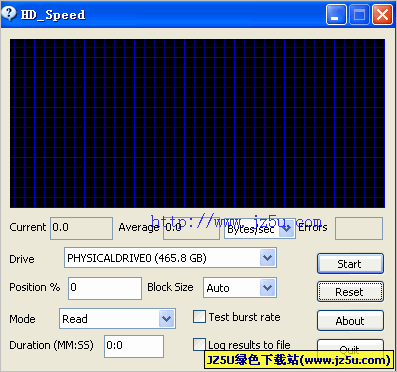Click the Errors count field
Screen dimensions: 397x372
click(x=359, y=228)
